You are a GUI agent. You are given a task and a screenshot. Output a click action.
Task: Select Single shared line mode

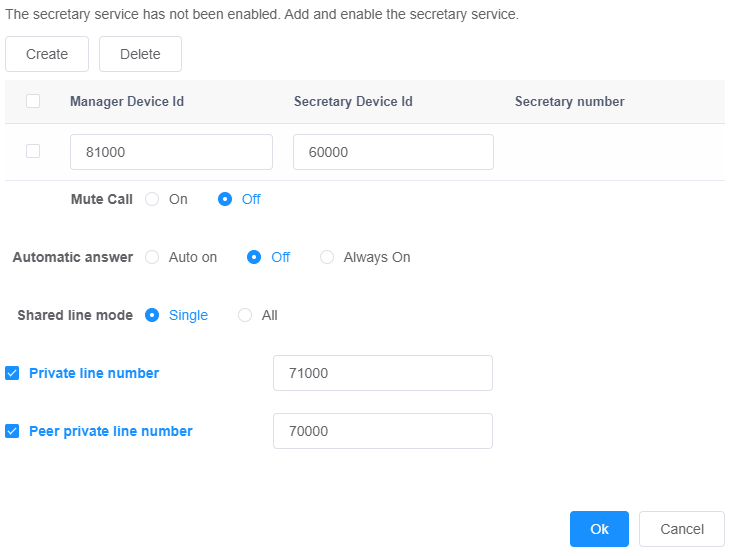tap(152, 315)
